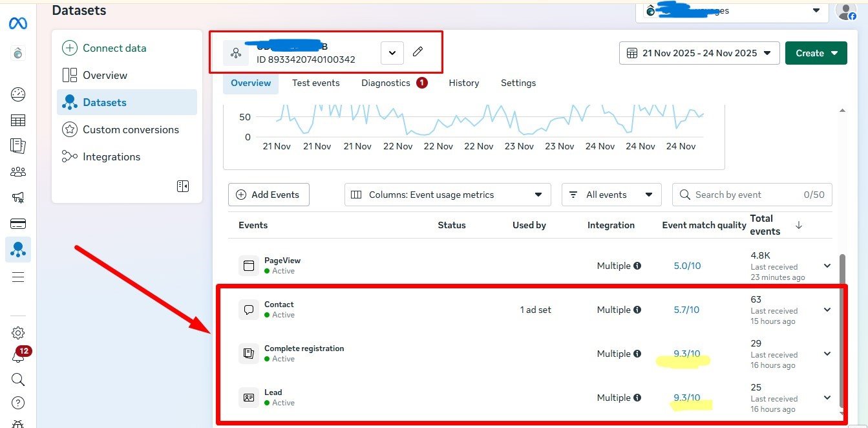Open Columns: Event usage metrics dropdown

(x=447, y=195)
